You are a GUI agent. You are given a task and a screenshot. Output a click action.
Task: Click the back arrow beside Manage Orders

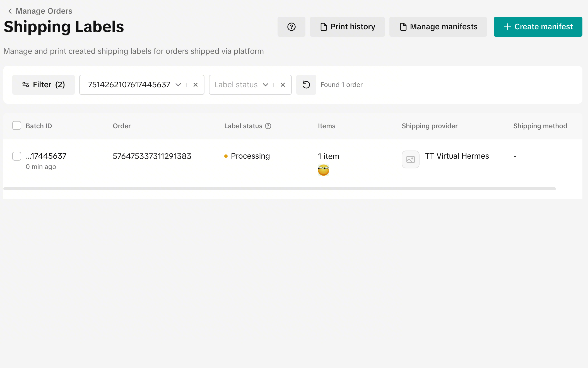coord(10,11)
